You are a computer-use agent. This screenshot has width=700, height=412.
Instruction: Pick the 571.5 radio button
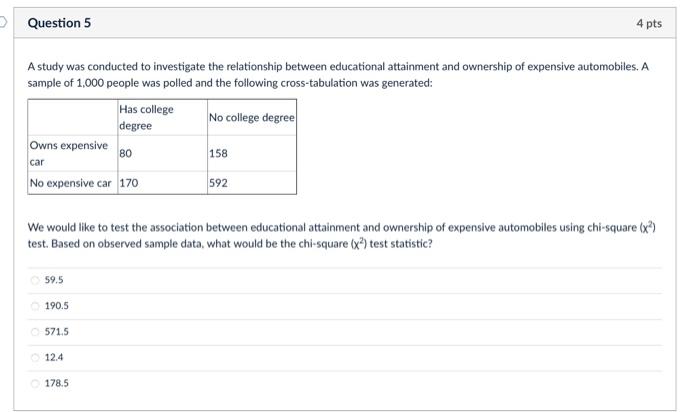pos(35,332)
